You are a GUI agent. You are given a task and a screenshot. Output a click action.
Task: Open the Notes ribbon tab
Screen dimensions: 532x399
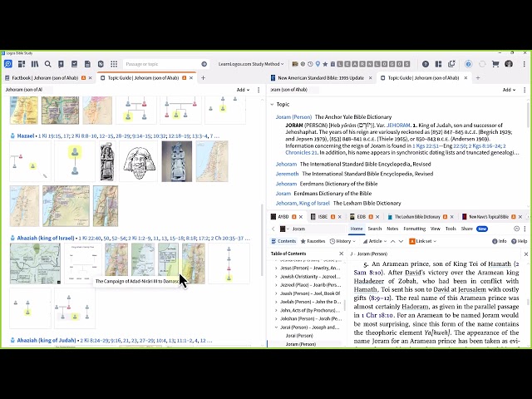pyautogui.click(x=392, y=229)
